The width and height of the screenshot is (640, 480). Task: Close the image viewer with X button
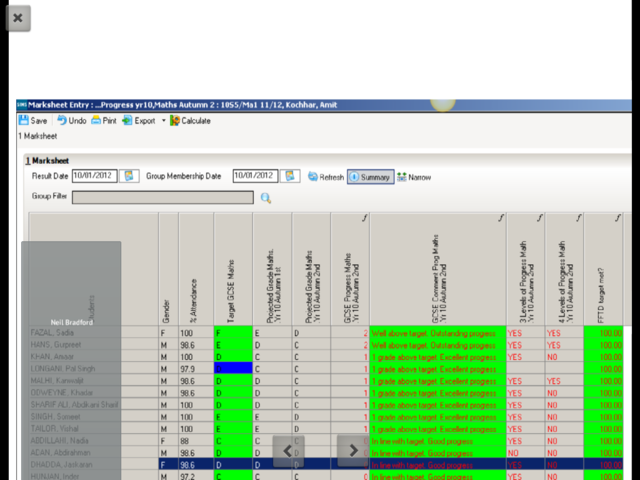tap(18, 18)
